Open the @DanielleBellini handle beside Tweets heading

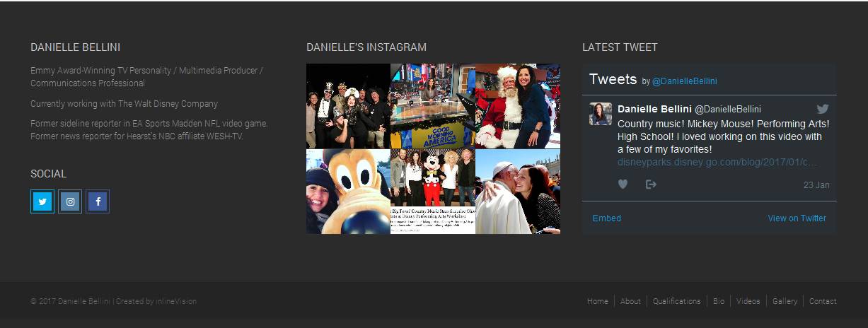click(684, 81)
